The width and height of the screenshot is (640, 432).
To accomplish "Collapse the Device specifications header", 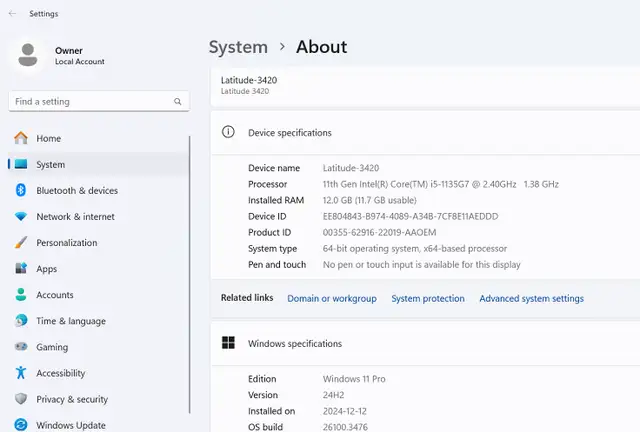I will click(425, 133).
